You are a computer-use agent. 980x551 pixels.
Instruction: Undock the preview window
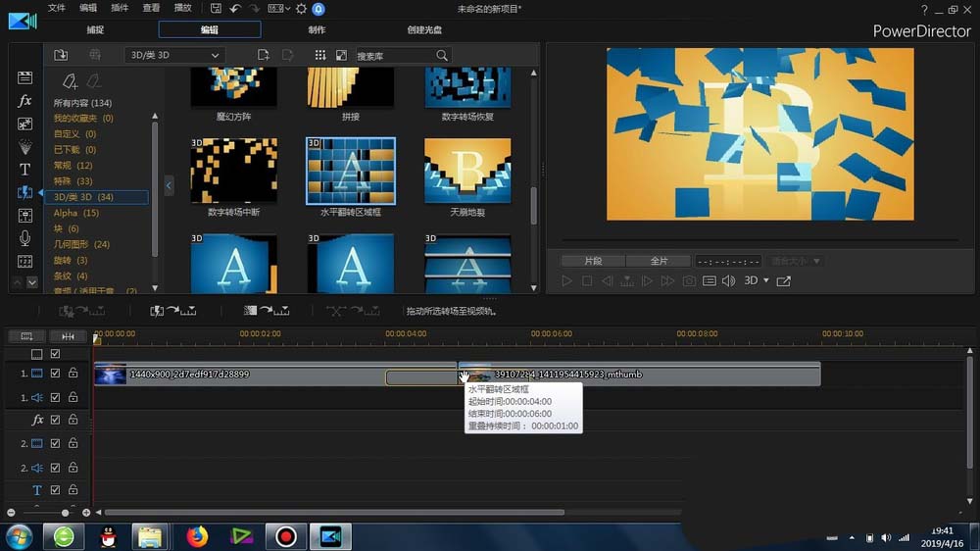783,281
